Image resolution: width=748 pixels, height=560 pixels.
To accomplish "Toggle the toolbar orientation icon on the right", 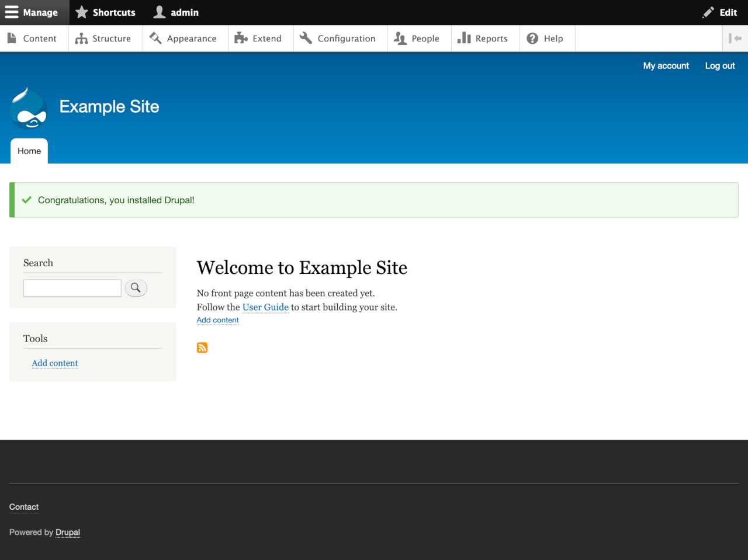I will [735, 38].
